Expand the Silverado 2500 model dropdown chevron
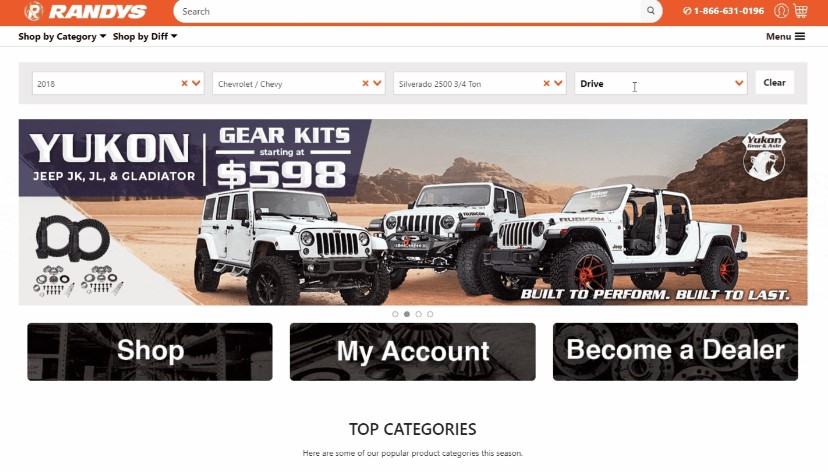Image resolution: width=828 pixels, height=472 pixels. click(x=558, y=83)
